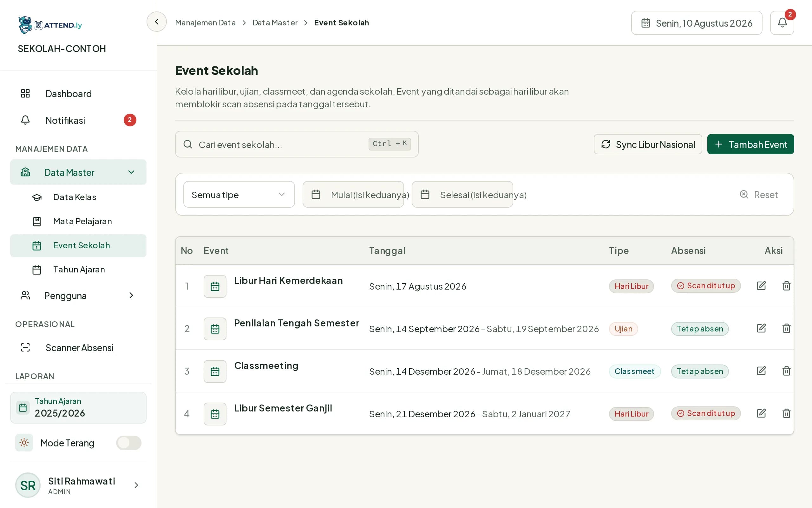The image size is (812, 508).
Task: Click the calendar icon for Classmeeting row
Action: 215,371
